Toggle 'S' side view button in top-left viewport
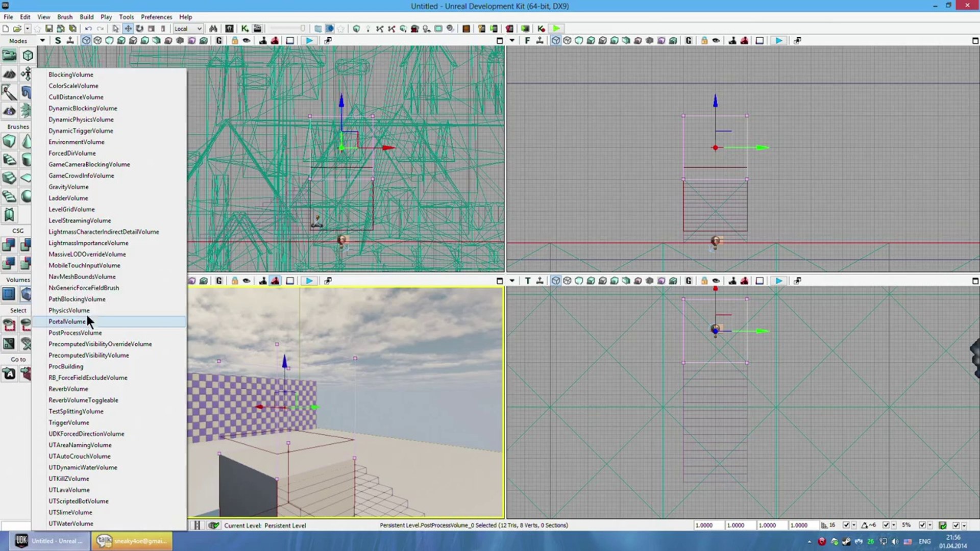Screen dimensions: 980x551 point(58,41)
